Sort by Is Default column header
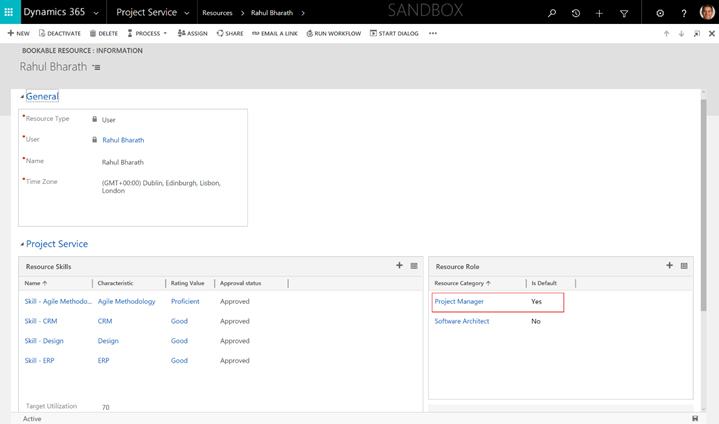 544,283
